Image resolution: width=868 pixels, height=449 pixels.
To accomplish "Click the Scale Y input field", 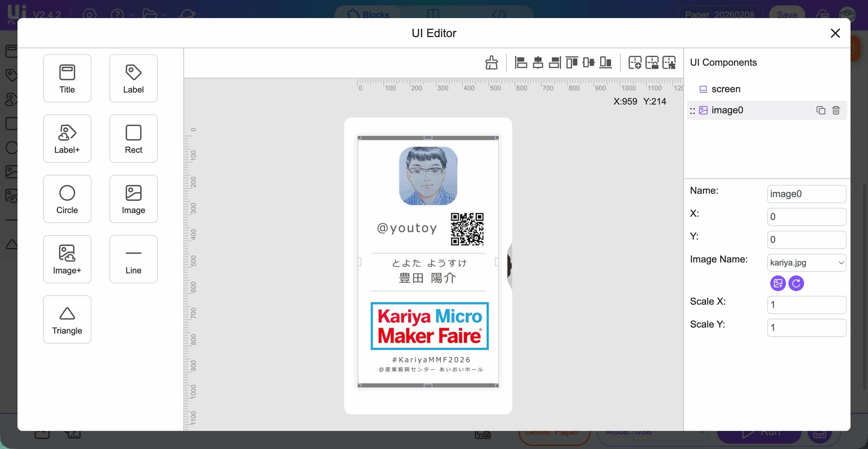I will [x=807, y=328].
